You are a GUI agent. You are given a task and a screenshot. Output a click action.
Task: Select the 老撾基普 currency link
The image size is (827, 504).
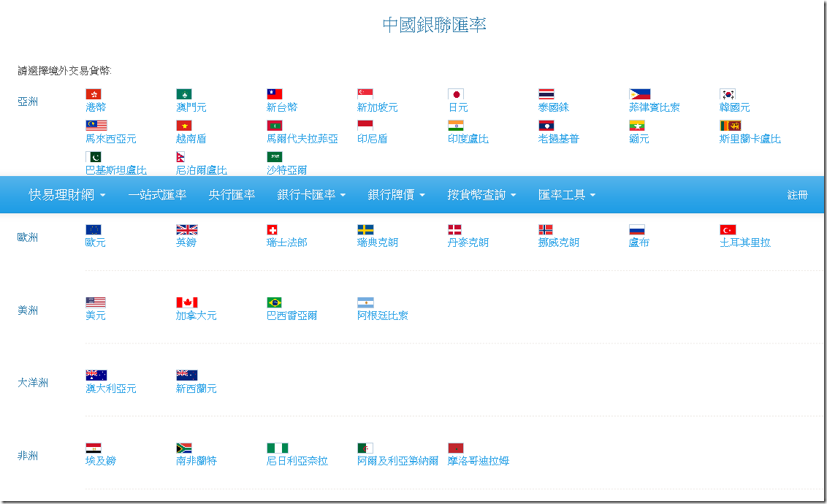(559, 139)
